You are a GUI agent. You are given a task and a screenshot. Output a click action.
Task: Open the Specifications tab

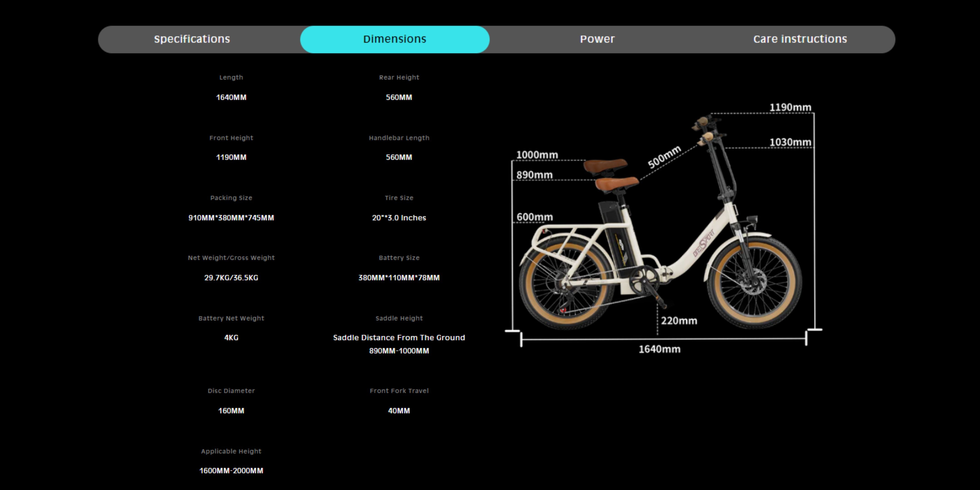(192, 39)
